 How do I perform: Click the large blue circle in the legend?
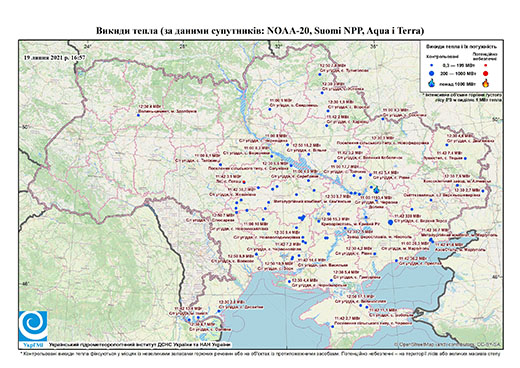tap(432, 73)
